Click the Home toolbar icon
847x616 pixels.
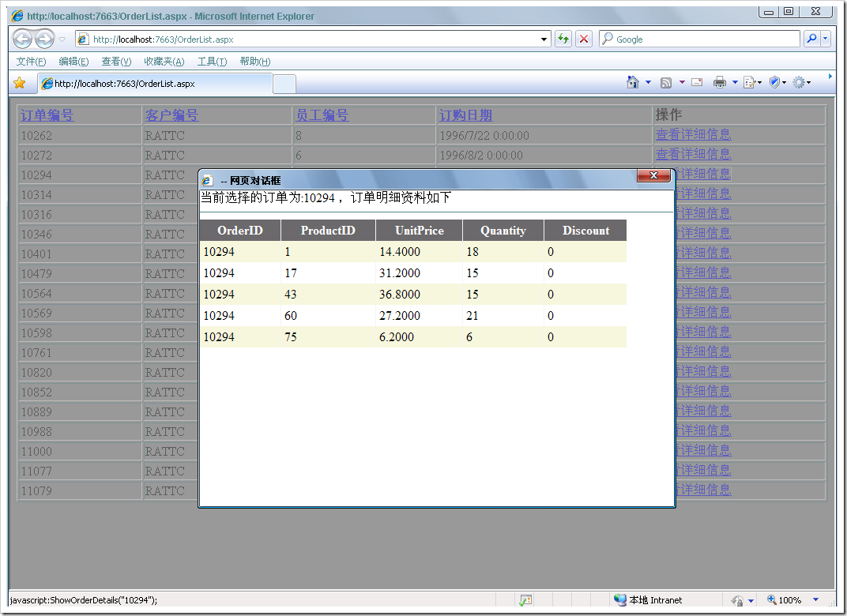coord(632,82)
